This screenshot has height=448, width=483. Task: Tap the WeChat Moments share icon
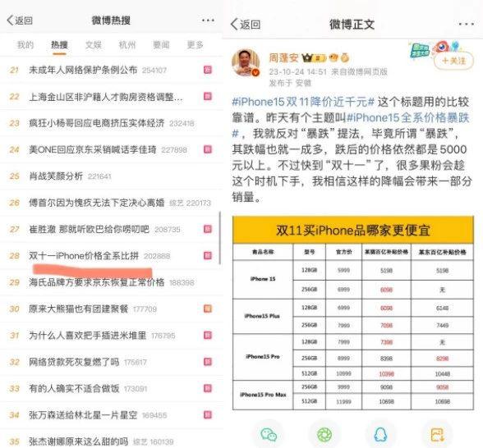[x=324, y=435]
